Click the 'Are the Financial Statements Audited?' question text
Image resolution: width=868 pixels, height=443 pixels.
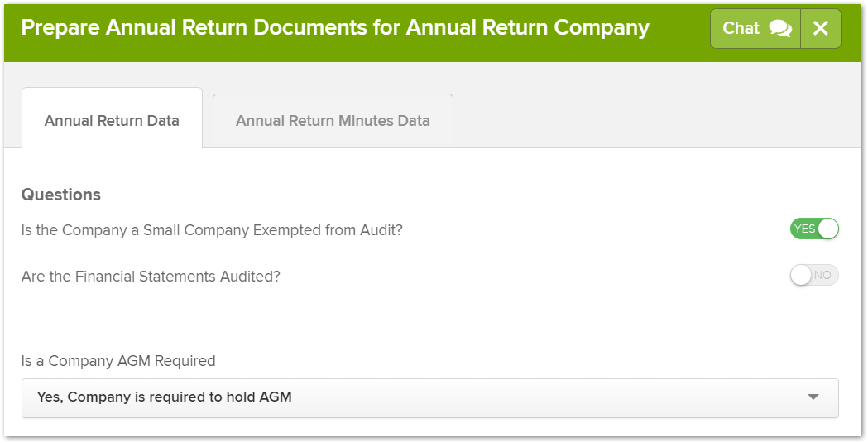tap(151, 277)
